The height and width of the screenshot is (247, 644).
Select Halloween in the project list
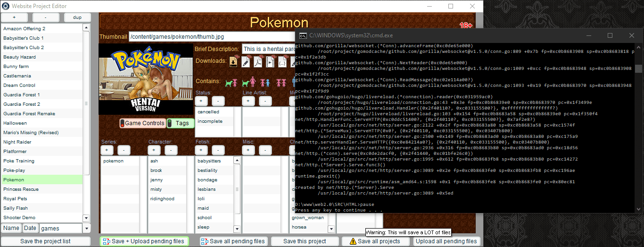15,123
